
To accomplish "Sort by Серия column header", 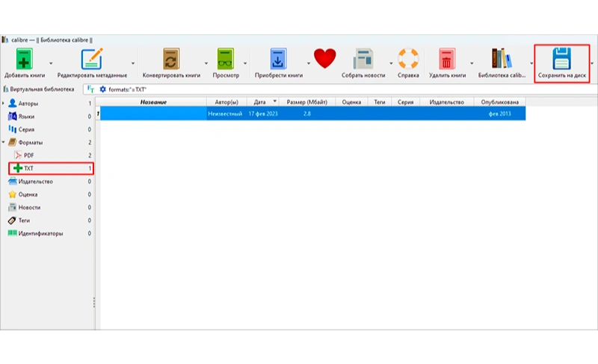I will click(405, 102).
